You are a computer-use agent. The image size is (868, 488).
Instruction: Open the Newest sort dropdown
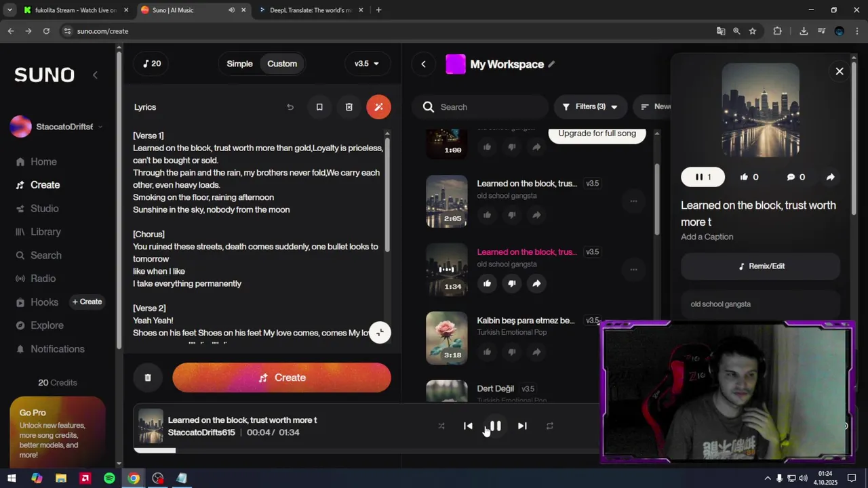click(653, 107)
